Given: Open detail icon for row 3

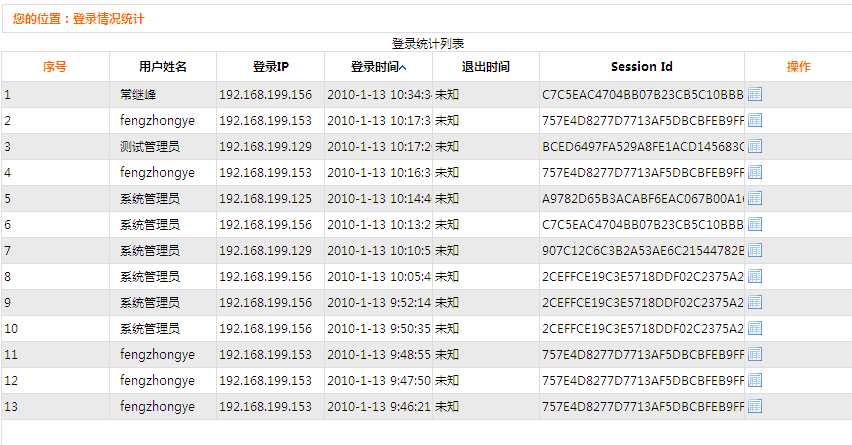Looking at the screenshot, I should (755, 147).
